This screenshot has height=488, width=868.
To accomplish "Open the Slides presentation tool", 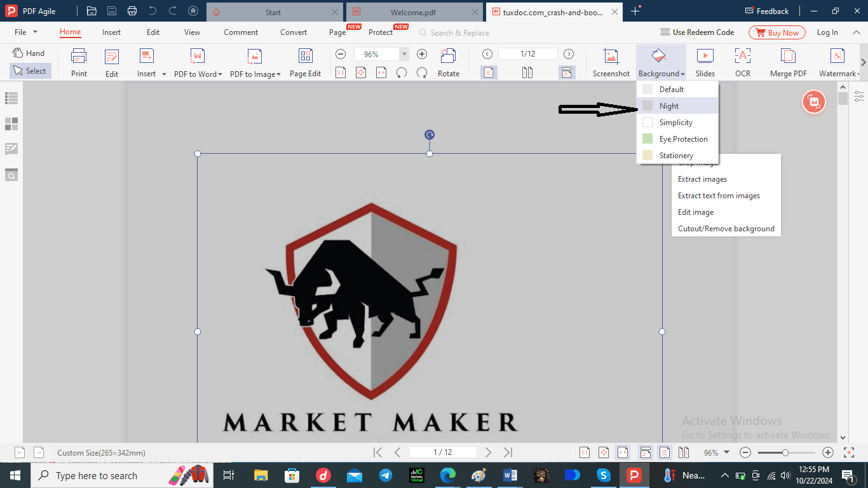I will [x=705, y=62].
